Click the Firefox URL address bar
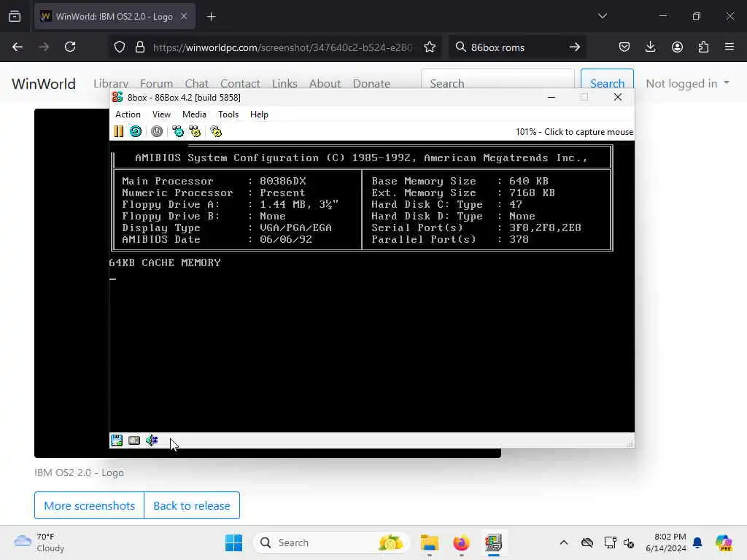 pyautogui.click(x=282, y=47)
